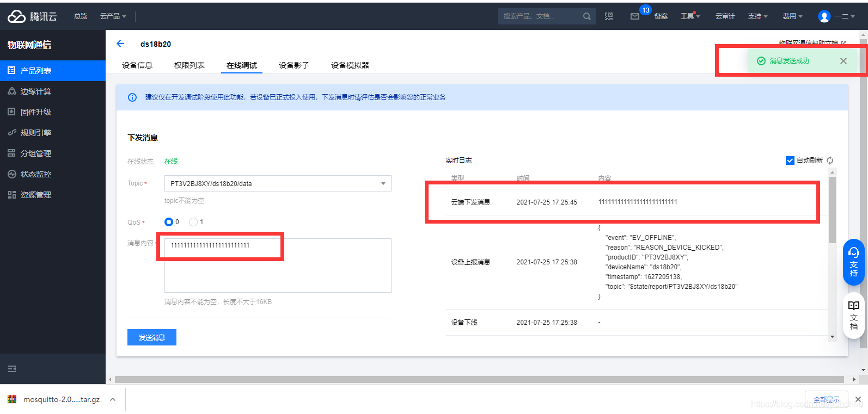
Task: Open the mosquitto download options chevron
Action: click(x=113, y=399)
